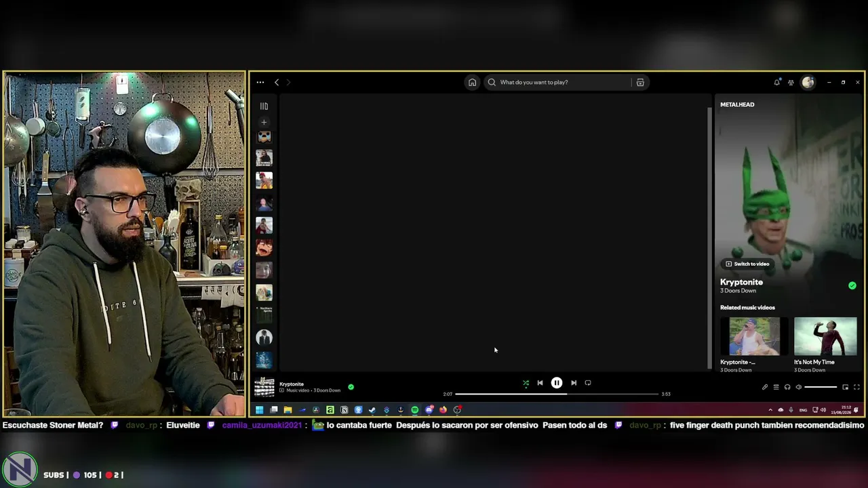
Task: Open the Friend Activity icon
Action: 791,83
